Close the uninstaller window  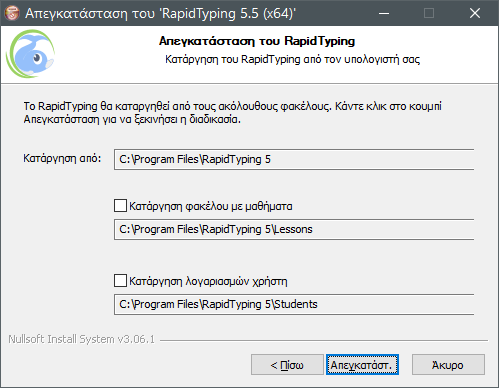475,13
